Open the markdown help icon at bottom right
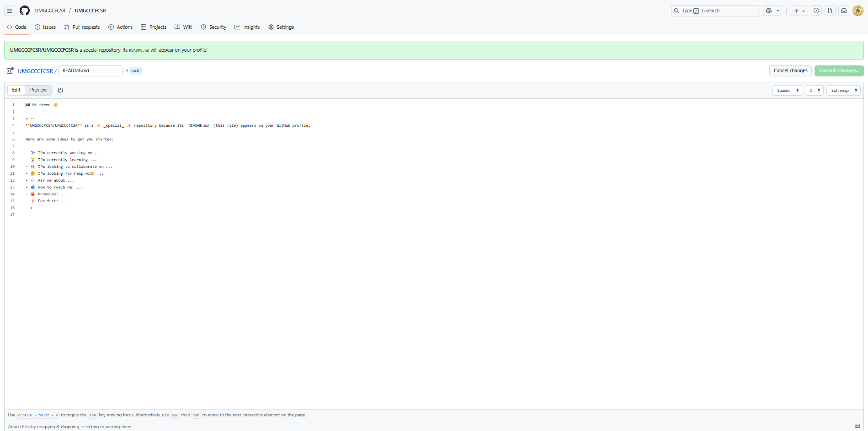 coord(857,426)
